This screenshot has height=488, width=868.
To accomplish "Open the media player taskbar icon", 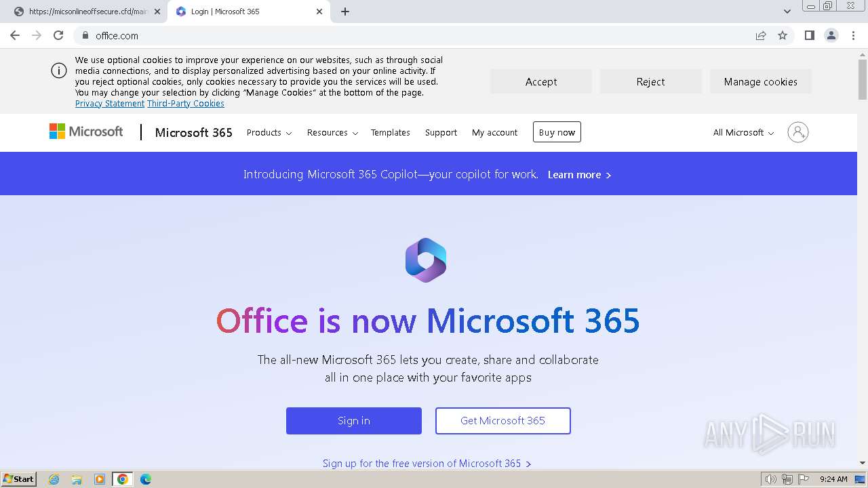I will tap(100, 479).
